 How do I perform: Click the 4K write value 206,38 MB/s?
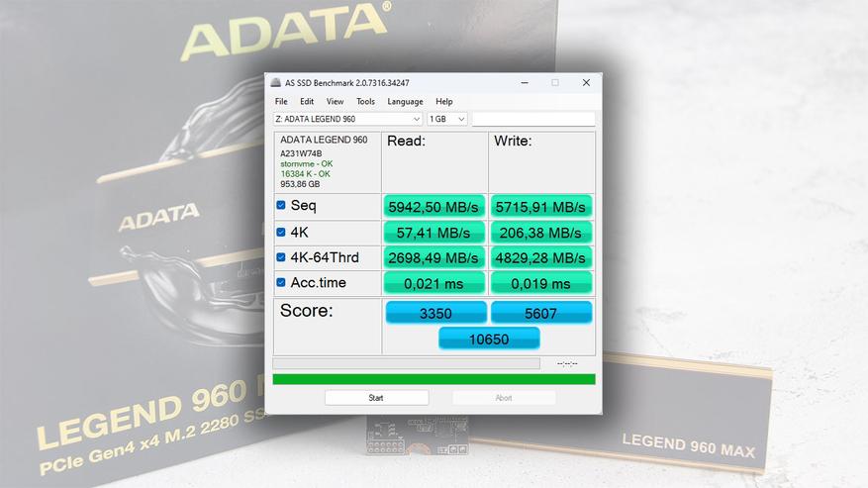540,233
